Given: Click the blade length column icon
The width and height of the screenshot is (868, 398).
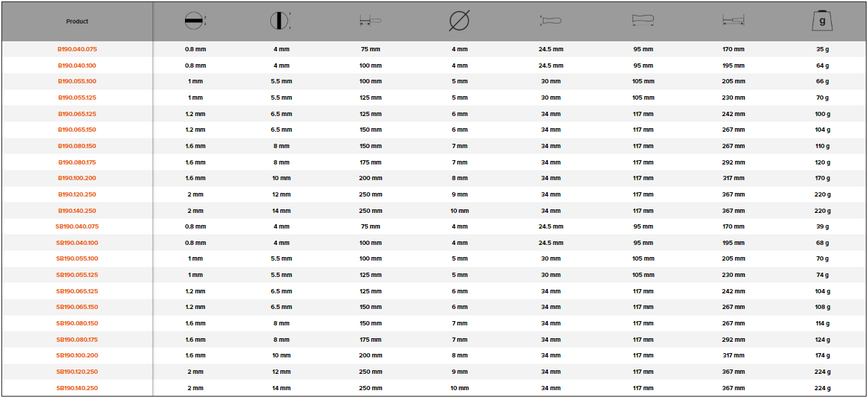Looking at the screenshot, I should pos(370,21).
